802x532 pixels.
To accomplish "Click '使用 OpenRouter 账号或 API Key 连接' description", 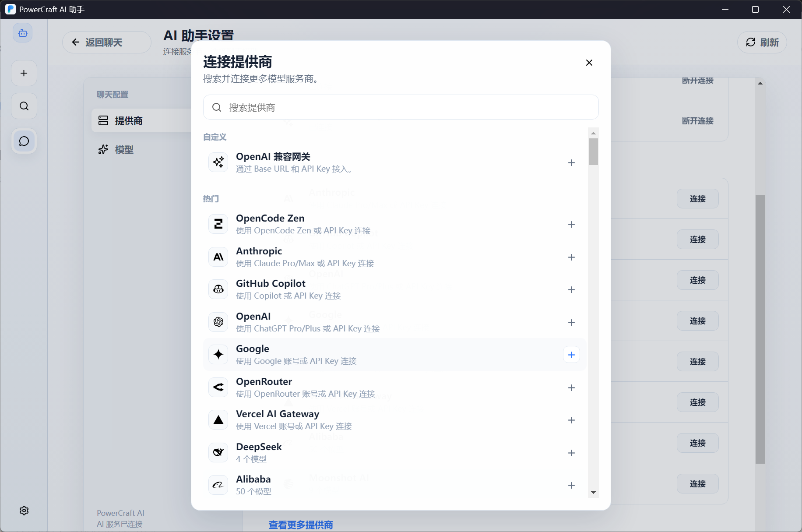I will [306, 394].
